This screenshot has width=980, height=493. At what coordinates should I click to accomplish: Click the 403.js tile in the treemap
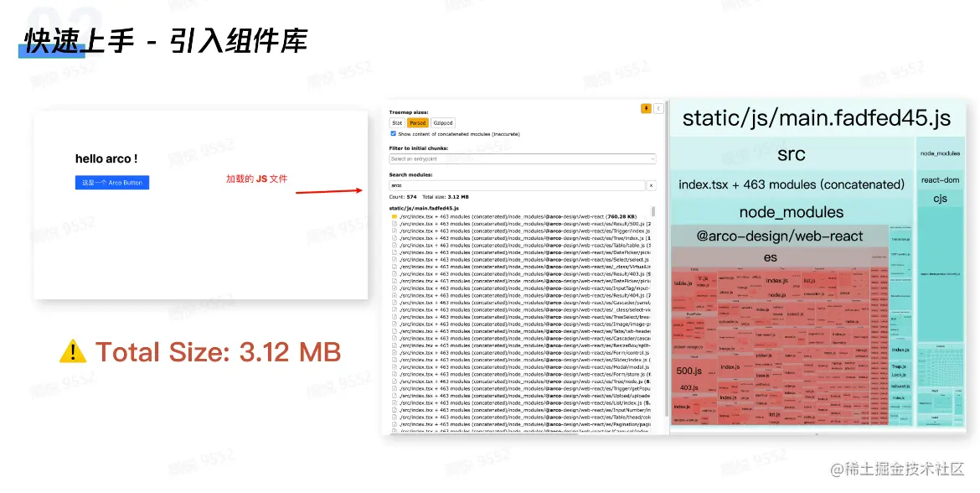pos(689,388)
